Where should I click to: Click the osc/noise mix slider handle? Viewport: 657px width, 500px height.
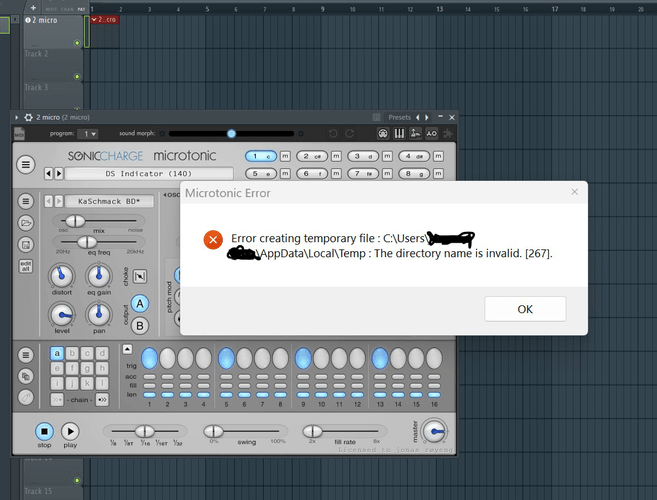75,220
